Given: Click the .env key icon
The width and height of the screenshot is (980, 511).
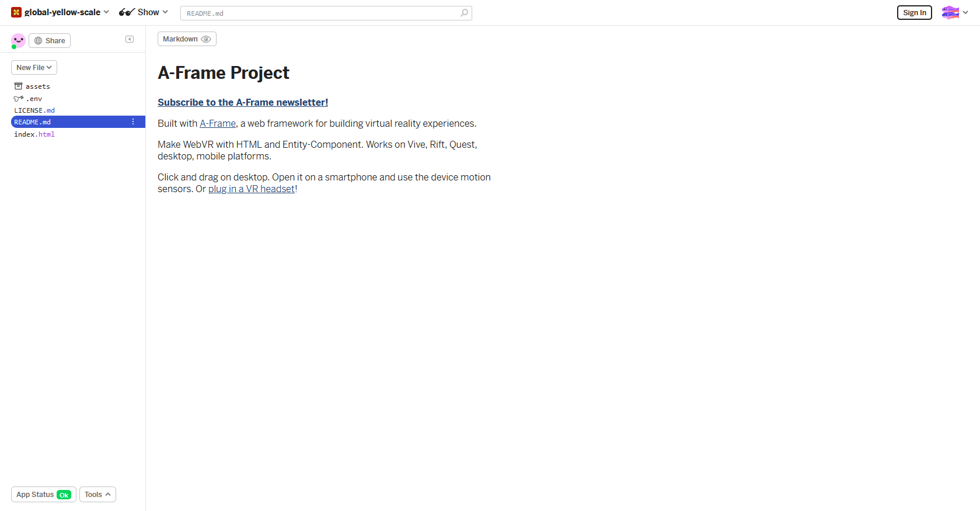Looking at the screenshot, I should coord(18,99).
